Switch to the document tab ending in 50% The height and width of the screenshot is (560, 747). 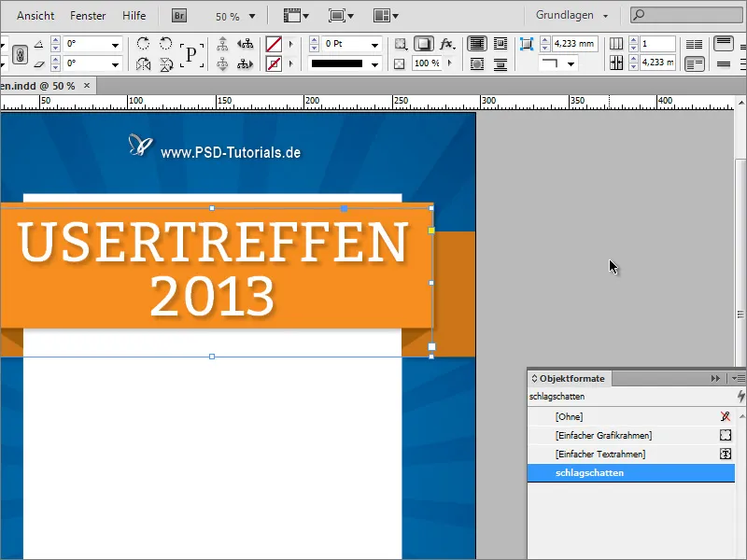click(37, 85)
